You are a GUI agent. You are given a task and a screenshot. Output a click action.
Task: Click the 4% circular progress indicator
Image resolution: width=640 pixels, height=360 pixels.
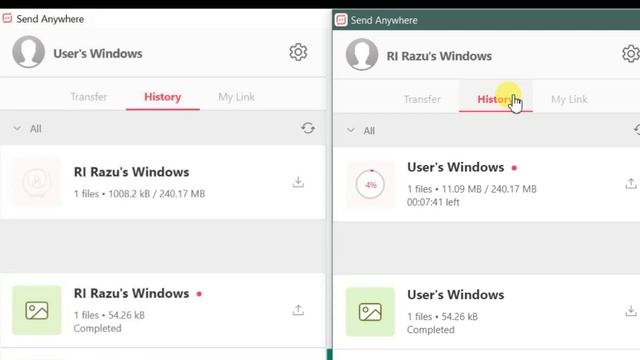(x=370, y=184)
